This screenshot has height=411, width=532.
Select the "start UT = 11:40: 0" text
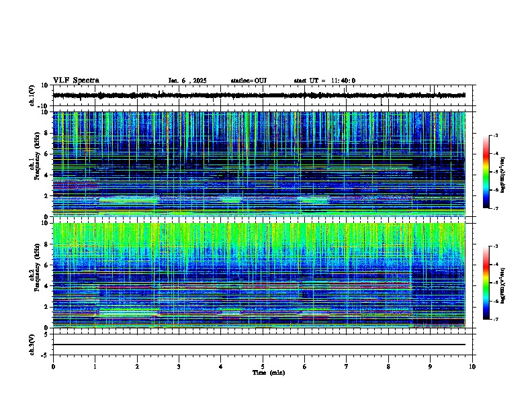click(324, 81)
